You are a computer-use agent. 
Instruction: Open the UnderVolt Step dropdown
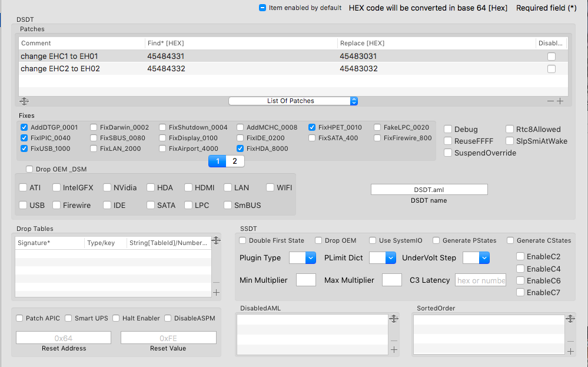[x=476, y=257]
